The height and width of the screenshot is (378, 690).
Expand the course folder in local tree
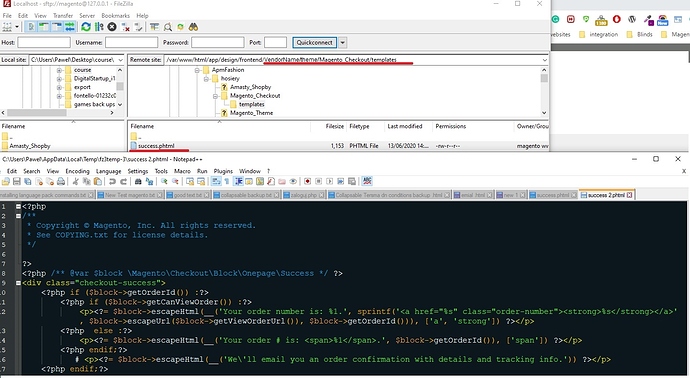59,70
